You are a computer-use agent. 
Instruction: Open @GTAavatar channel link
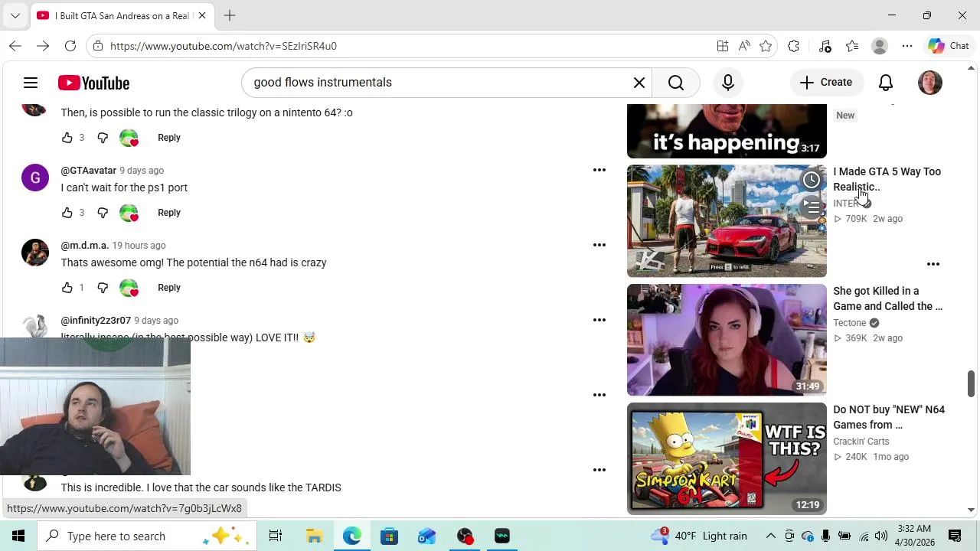(89, 171)
